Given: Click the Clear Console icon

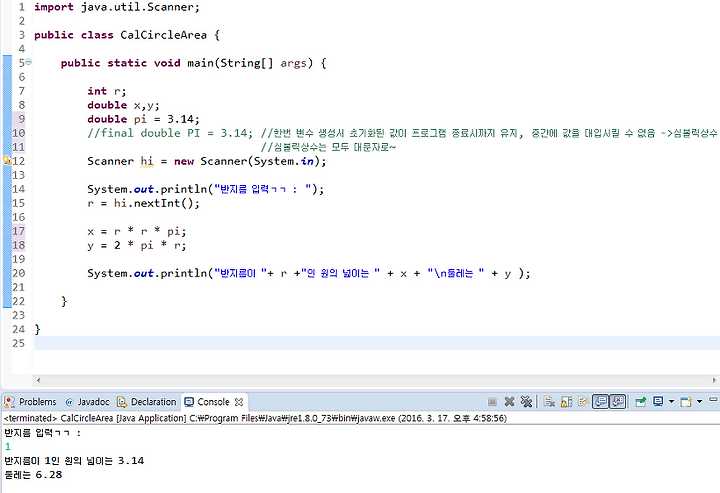Looking at the screenshot, I should point(549,402).
